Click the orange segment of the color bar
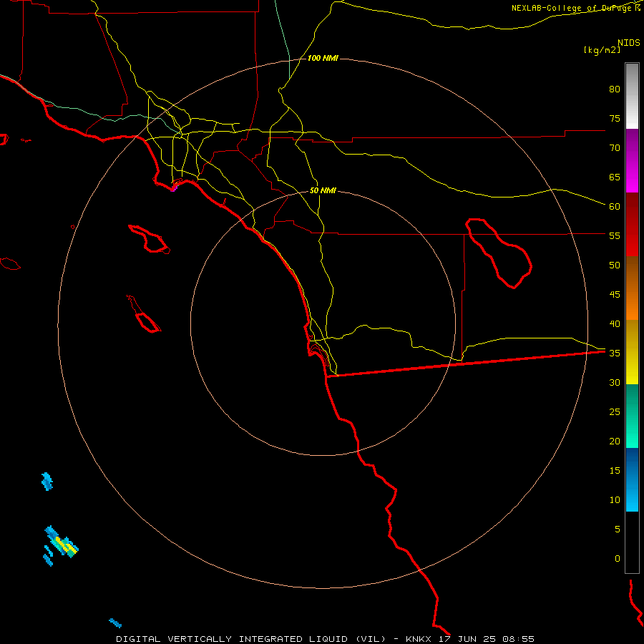 tap(632, 288)
